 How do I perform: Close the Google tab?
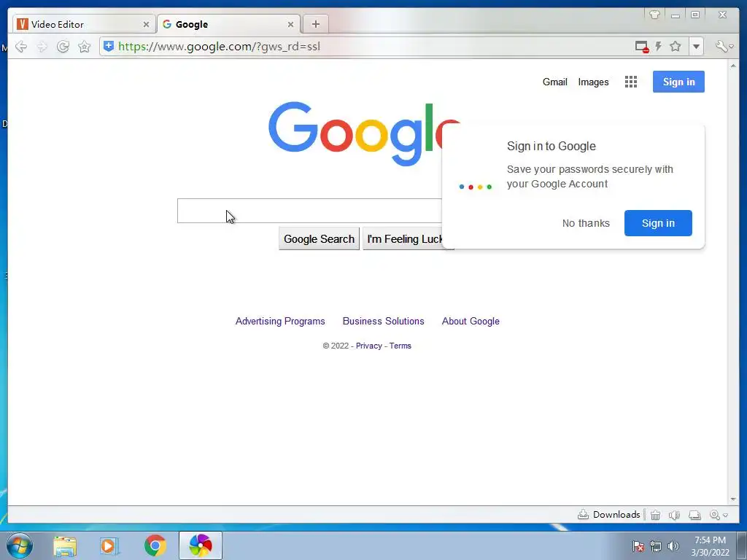[290, 24]
